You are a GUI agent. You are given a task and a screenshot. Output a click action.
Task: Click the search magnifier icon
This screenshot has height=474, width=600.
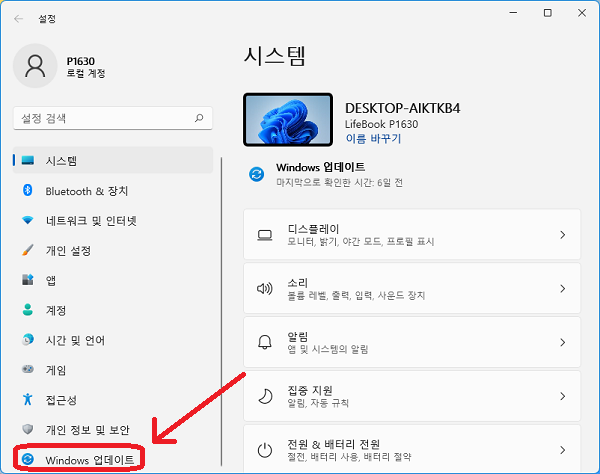coord(199,118)
